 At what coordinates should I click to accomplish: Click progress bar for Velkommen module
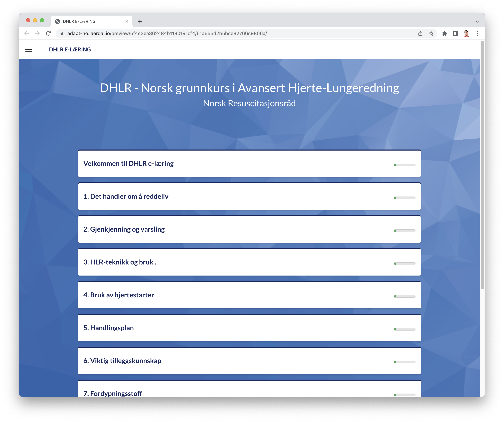[405, 165]
